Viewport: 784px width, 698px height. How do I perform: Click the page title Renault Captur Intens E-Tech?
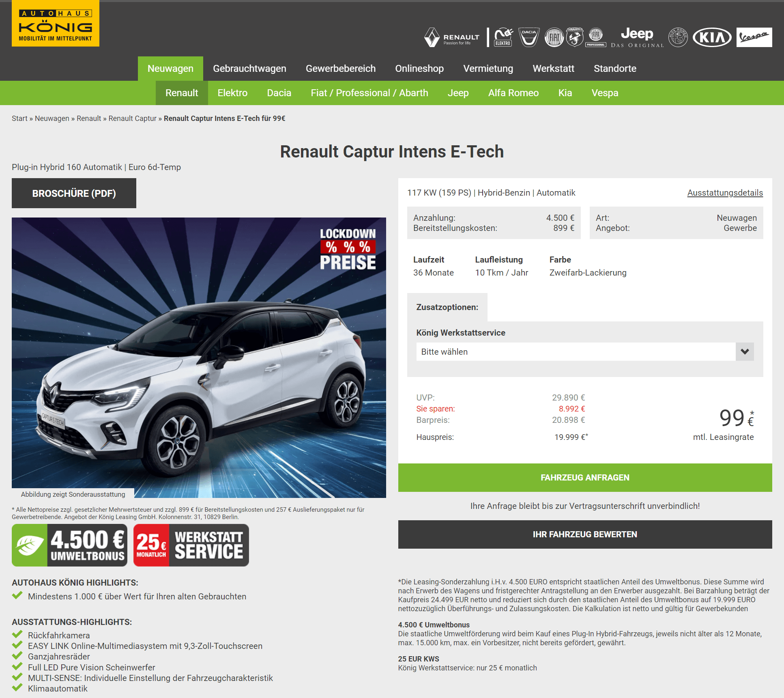(x=392, y=152)
